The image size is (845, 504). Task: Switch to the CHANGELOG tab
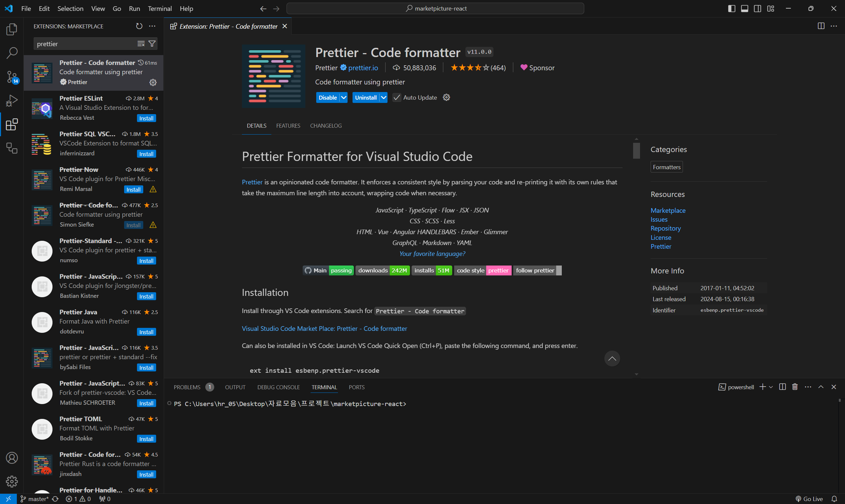click(x=325, y=126)
